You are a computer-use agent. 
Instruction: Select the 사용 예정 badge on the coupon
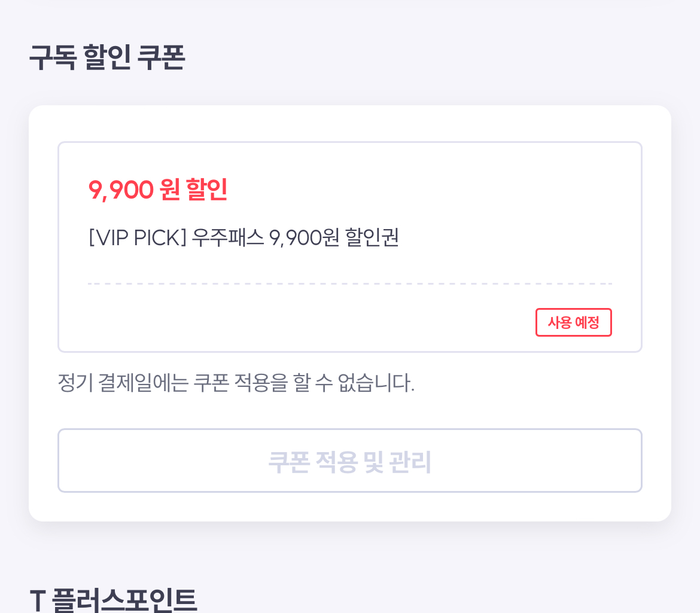[573, 322]
